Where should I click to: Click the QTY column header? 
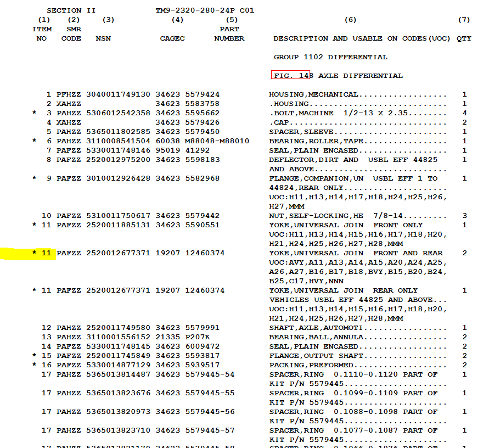464,38
